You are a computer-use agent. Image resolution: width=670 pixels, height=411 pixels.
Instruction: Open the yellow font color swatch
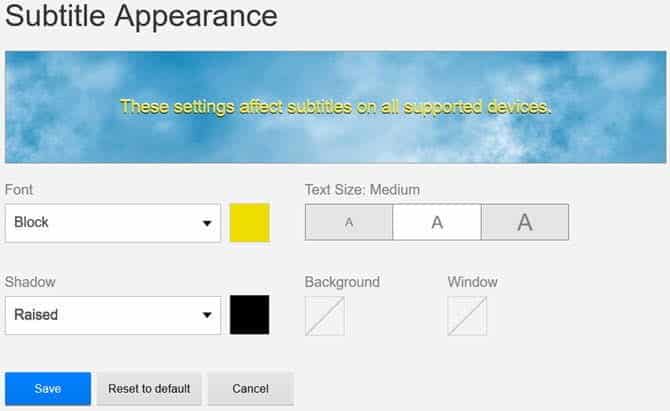tap(250, 223)
